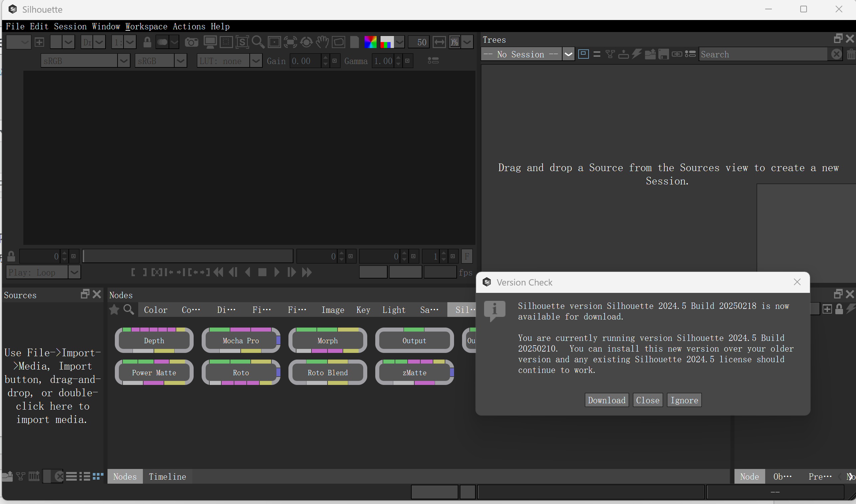Viewport: 856px width, 504px height.
Task: Select the magnifying glass zoom tool
Action: point(258,42)
